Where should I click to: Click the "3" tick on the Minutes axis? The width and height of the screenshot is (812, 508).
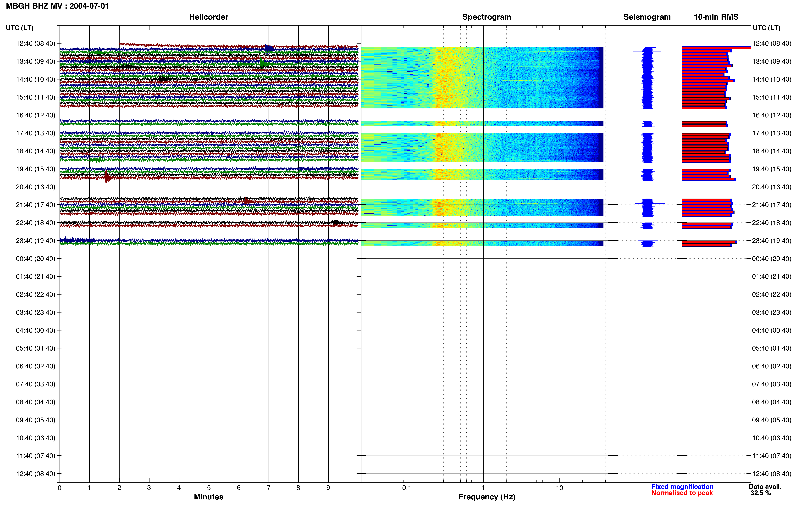coord(149,487)
